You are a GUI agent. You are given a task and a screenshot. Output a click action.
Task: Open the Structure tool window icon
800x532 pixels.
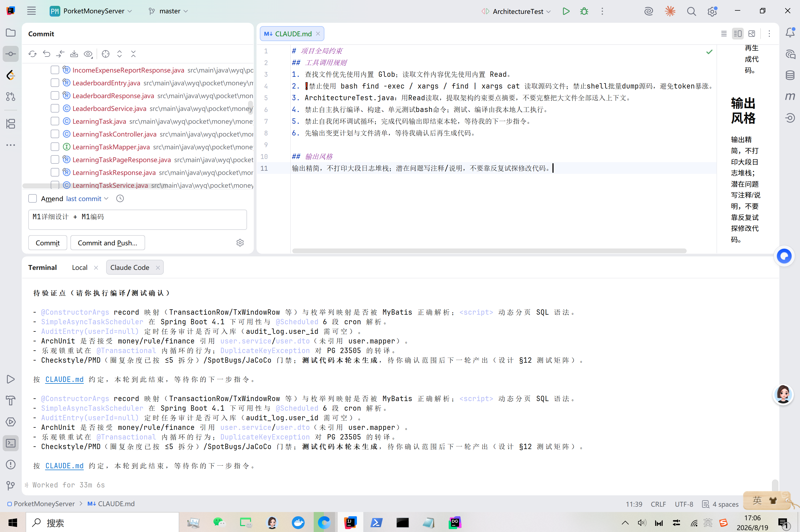click(10, 124)
